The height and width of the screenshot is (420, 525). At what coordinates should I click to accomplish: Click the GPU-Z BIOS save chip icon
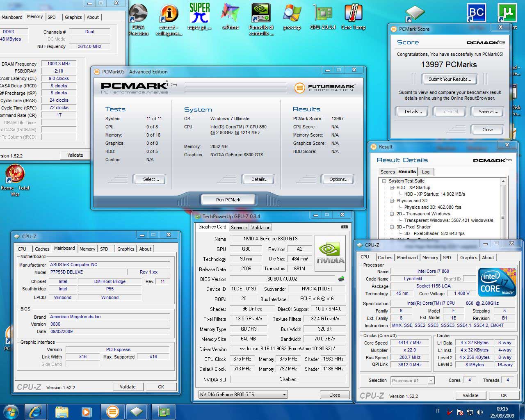341,279
